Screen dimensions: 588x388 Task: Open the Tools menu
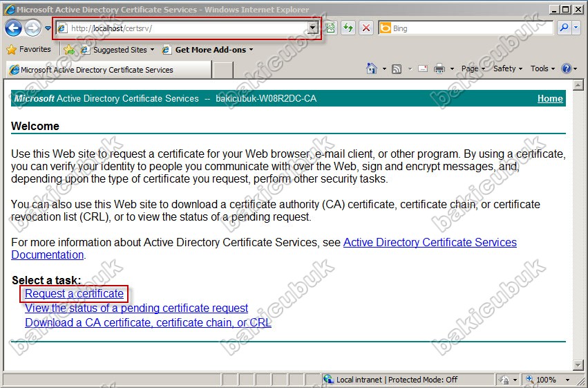(542, 68)
